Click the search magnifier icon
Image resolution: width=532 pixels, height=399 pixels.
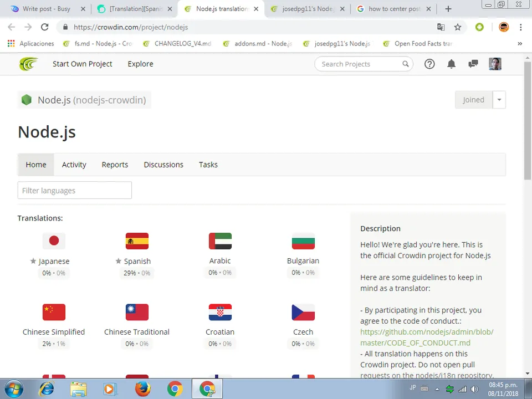coord(406,64)
